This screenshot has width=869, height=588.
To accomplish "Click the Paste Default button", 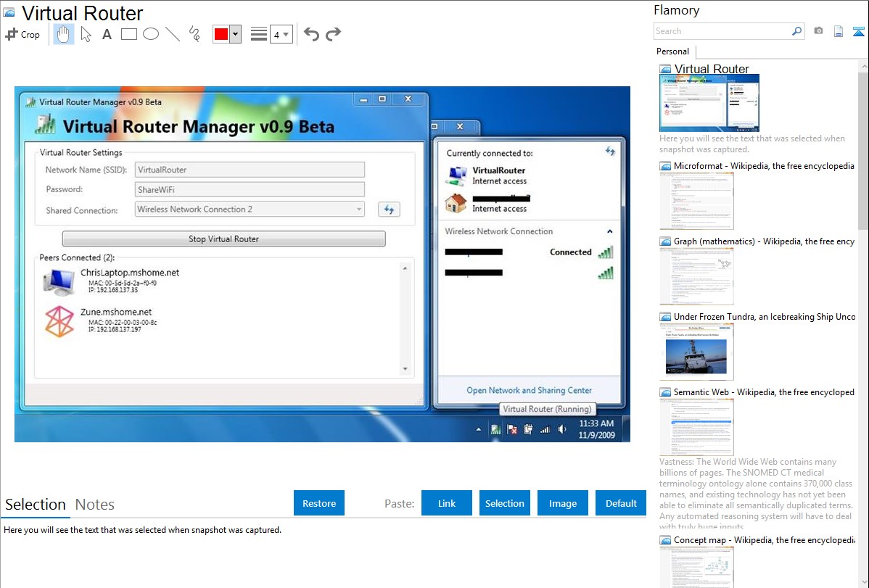I will pyautogui.click(x=621, y=503).
